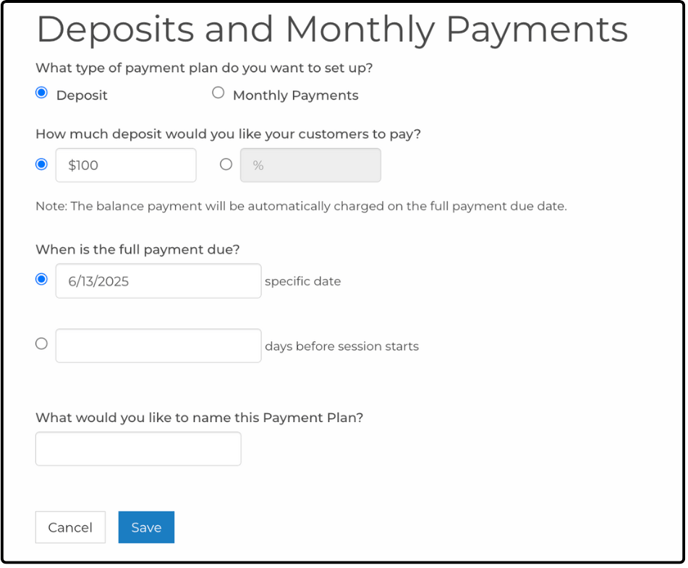688x568 pixels.
Task: Choose the Monthly Payments radio option
Action: click(218, 93)
